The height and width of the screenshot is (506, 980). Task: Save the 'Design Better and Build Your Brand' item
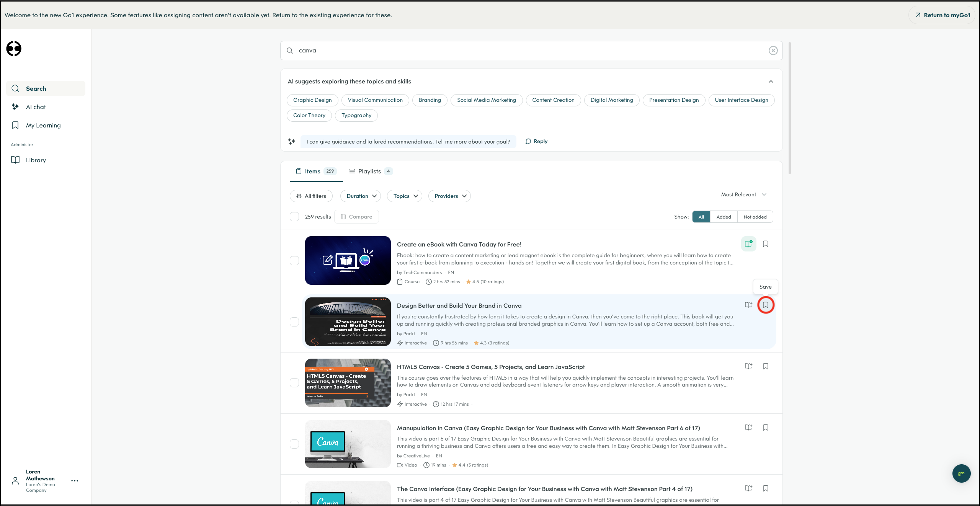click(765, 305)
